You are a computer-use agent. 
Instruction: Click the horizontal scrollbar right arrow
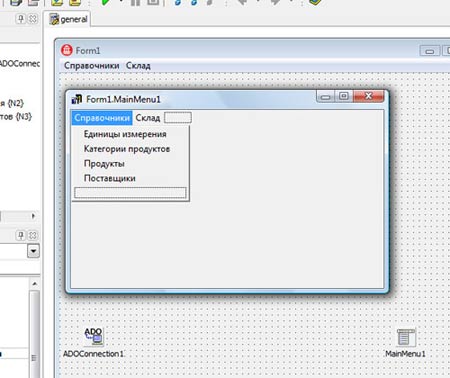pyautogui.click(x=33, y=216)
